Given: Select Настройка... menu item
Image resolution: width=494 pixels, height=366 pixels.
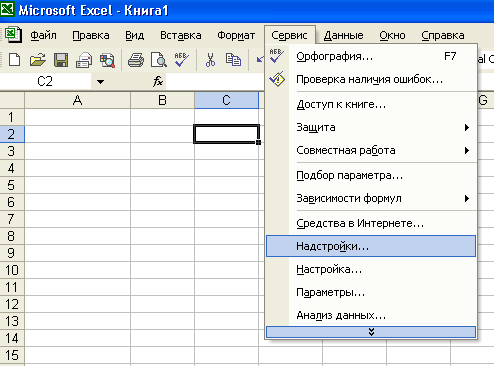Looking at the screenshot, I should [x=371, y=269].
